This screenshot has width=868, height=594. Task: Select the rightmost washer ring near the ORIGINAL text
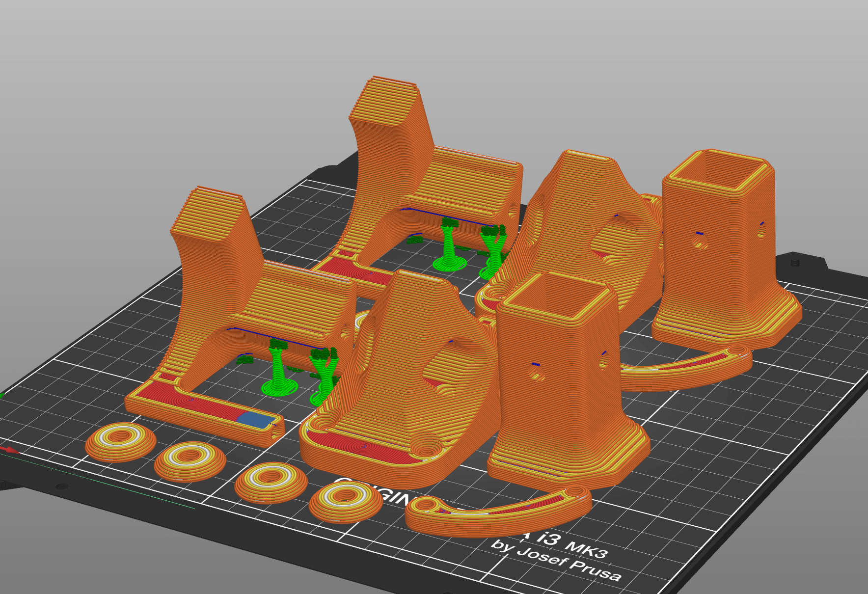[346, 501]
